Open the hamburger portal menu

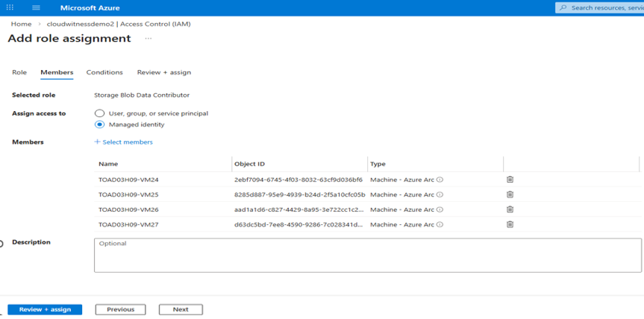pos(36,7)
